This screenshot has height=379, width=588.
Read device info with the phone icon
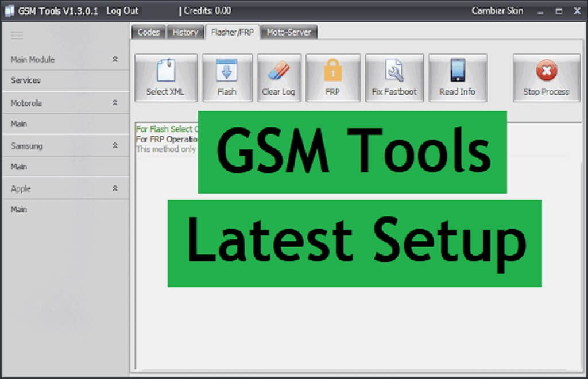(x=458, y=78)
